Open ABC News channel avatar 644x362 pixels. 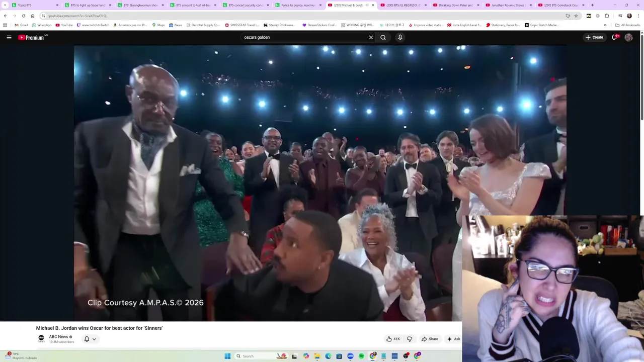[x=41, y=338]
